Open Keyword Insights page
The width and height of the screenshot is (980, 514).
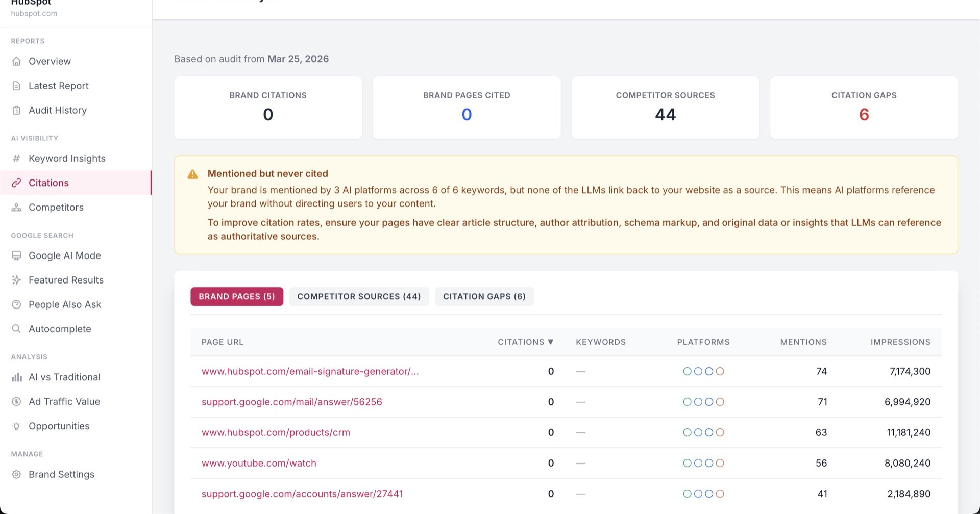pyautogui.click(x=76, y=158)
